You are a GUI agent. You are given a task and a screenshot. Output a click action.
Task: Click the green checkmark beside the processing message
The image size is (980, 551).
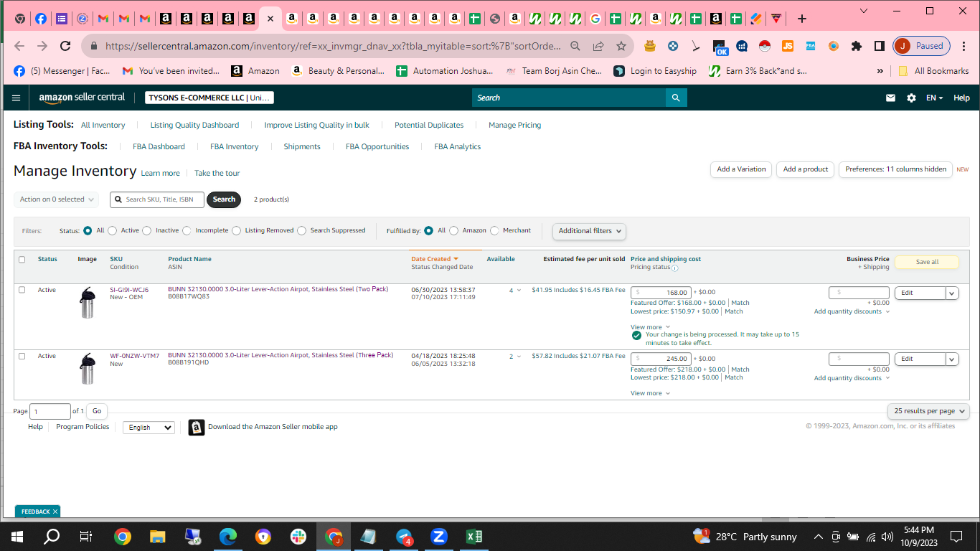coord(636,335)
